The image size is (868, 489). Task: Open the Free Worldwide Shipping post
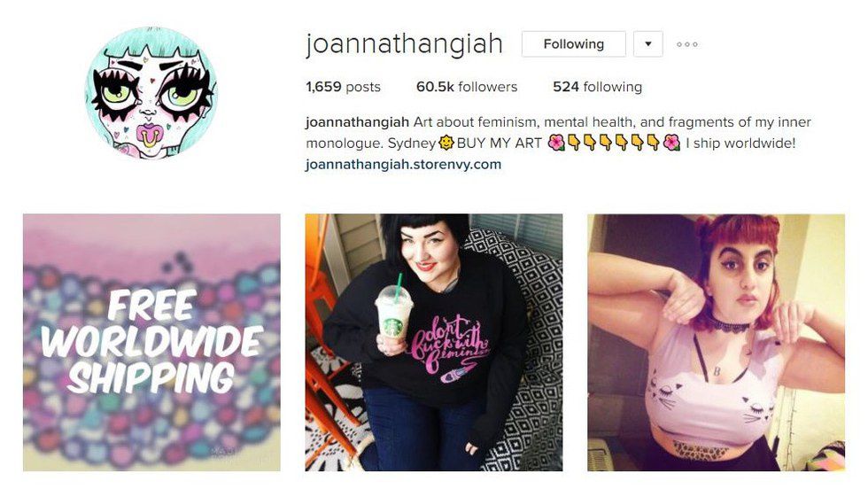tap(151, 343)
